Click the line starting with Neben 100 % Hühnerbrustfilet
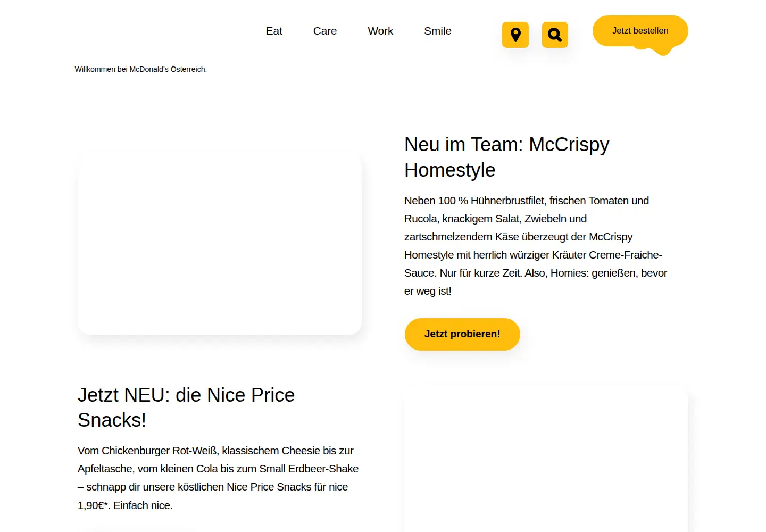The height and width of the screenshot is (532, 766). click(527, 201)
